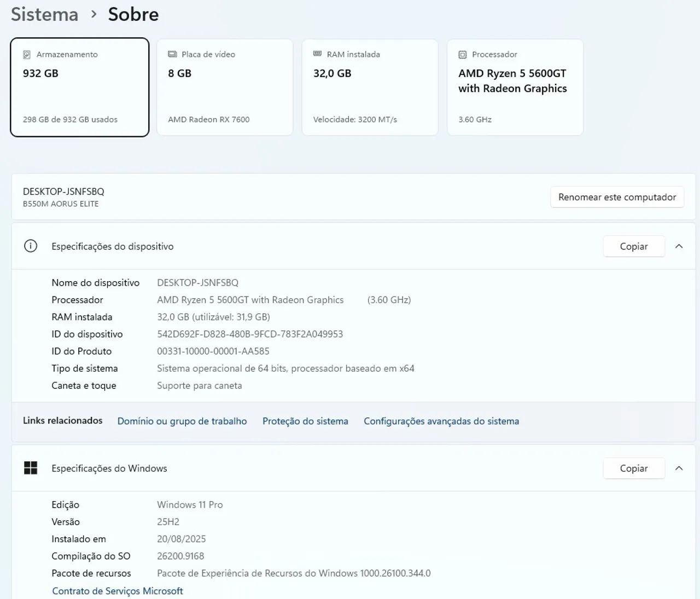The width and height of the screenshot is (700, 599).
Task: Open Configurações avançadas do sistema link
Action: 441,421
